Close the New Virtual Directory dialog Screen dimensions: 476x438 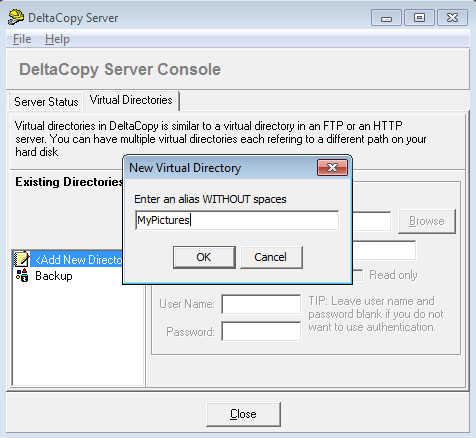[x=332, y=167]
